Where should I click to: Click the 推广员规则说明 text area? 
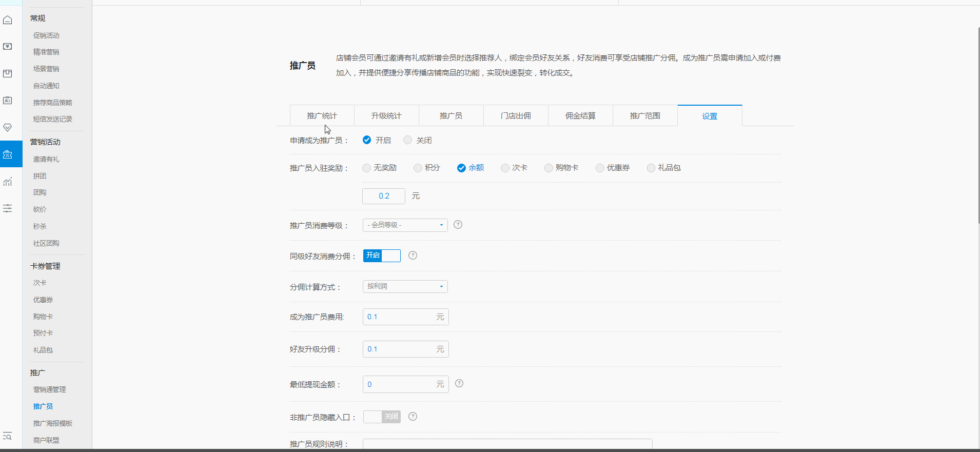[x=507, y=444]
